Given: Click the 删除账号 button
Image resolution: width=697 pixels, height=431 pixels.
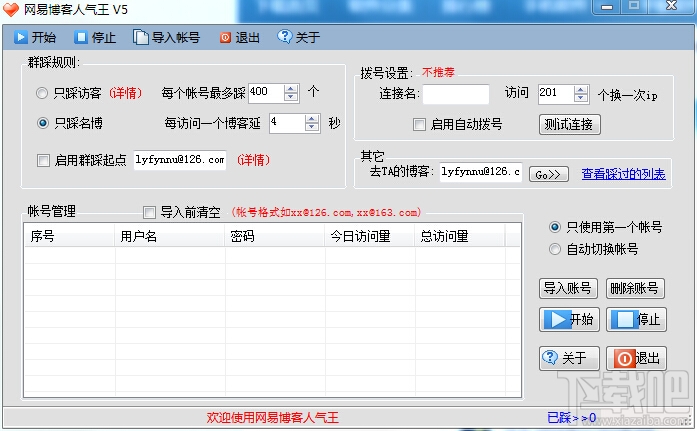Looking at the screenshot, I should 635,288.
